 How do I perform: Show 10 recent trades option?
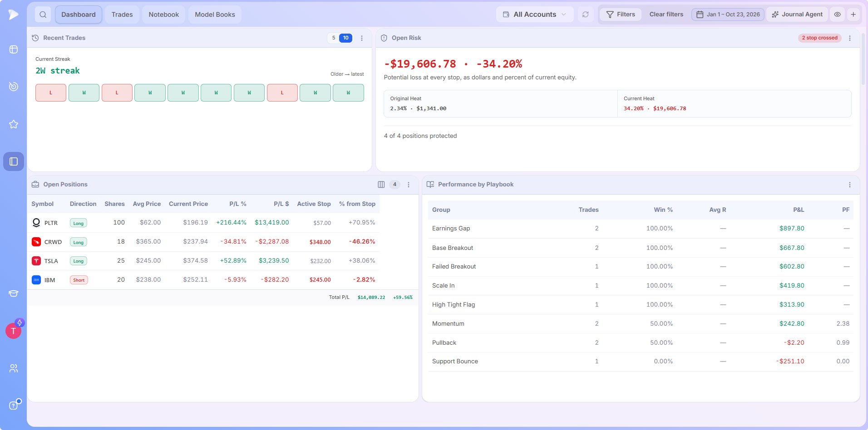346,38
